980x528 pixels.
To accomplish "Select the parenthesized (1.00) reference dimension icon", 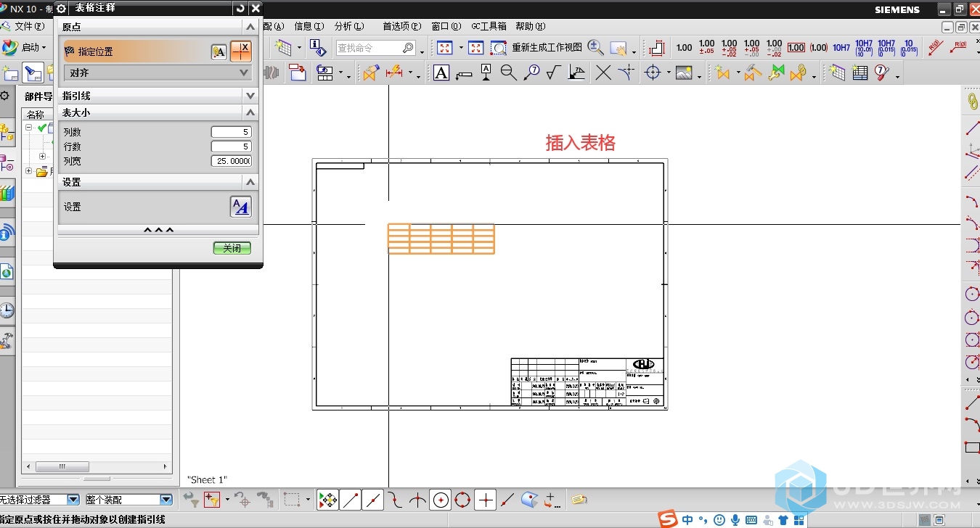I will tap(819, 48).
